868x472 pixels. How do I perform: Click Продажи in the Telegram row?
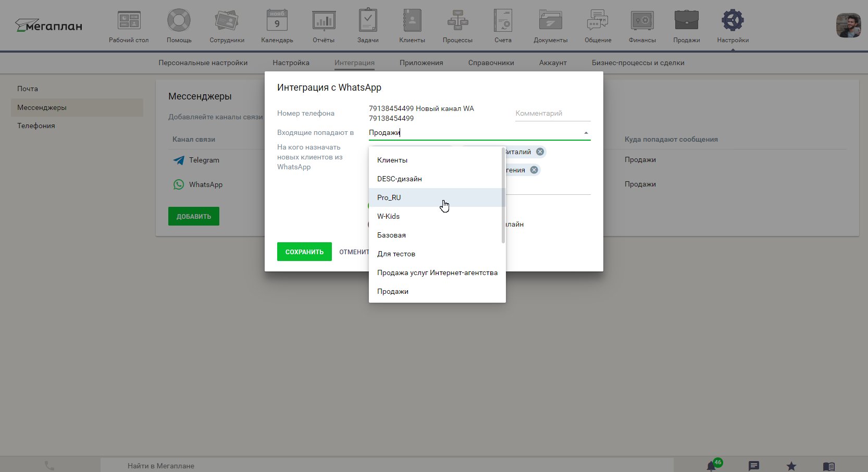(640, 159)
